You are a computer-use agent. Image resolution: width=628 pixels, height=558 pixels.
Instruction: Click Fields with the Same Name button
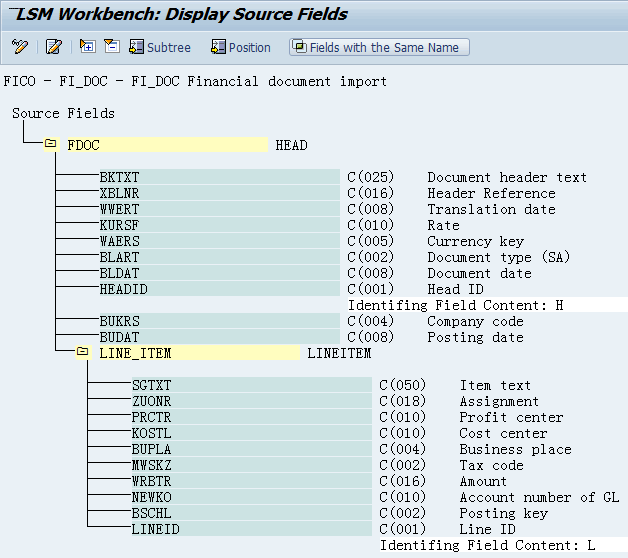click(x=379, y=47)
